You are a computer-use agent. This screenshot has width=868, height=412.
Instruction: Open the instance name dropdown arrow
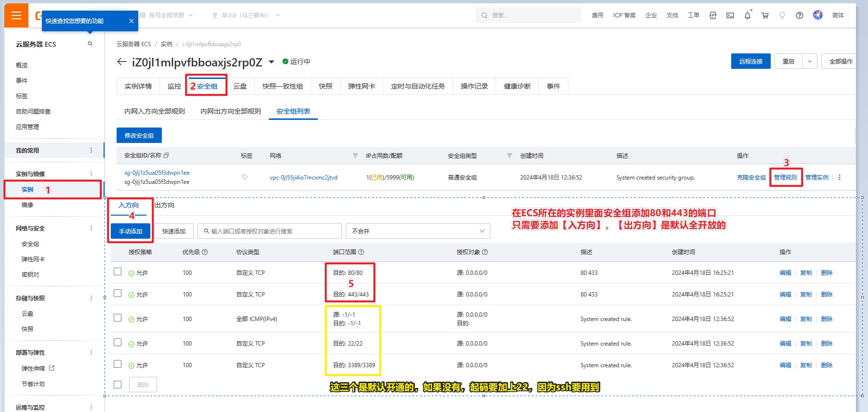(271, 62)
